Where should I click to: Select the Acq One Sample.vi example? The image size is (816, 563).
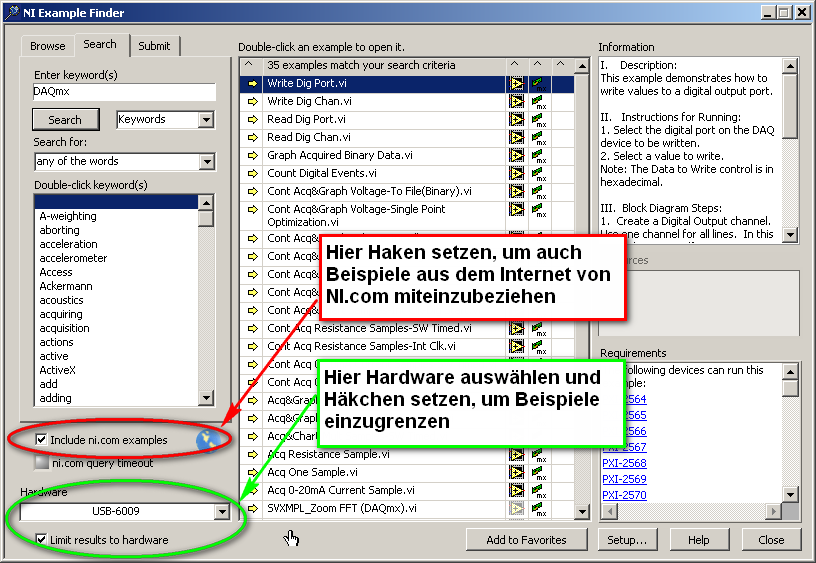[384, 472]
